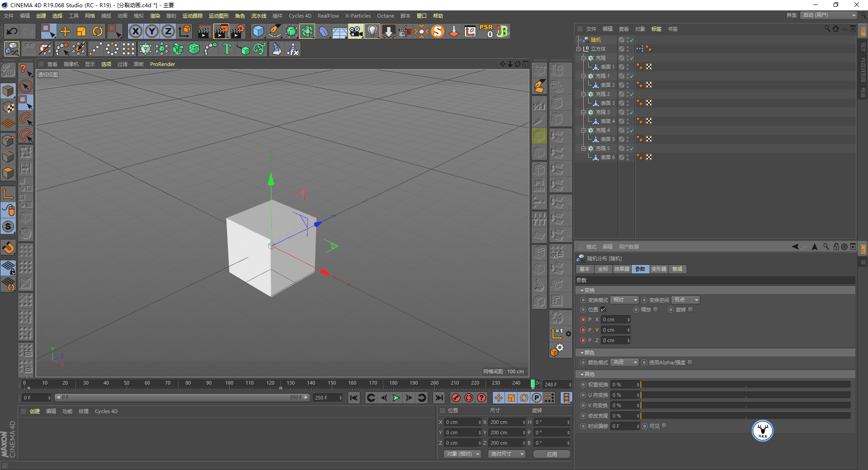Viewport: 868px width, 470px height.
Task: Click the checker material tag on 表面 1
Action: click(649, 66)
